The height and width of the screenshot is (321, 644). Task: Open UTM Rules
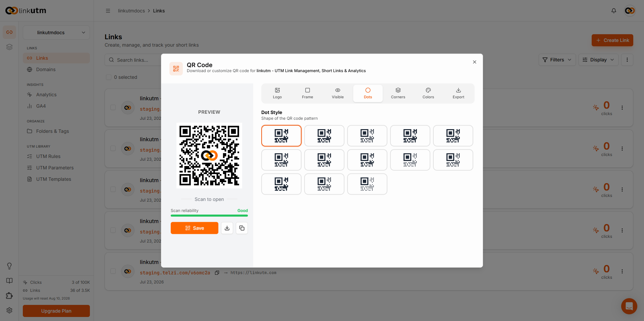[x=56, y=156]
